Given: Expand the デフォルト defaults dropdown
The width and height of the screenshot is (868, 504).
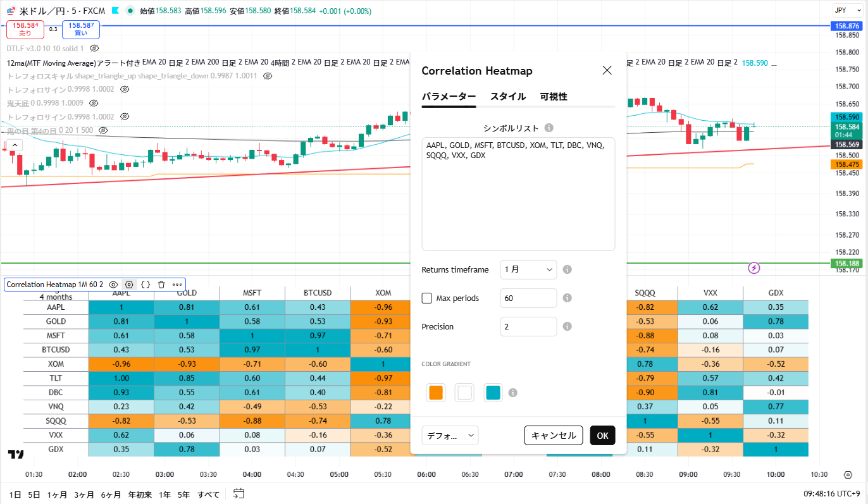Looking at the screenshot, I should coord(450,435).
